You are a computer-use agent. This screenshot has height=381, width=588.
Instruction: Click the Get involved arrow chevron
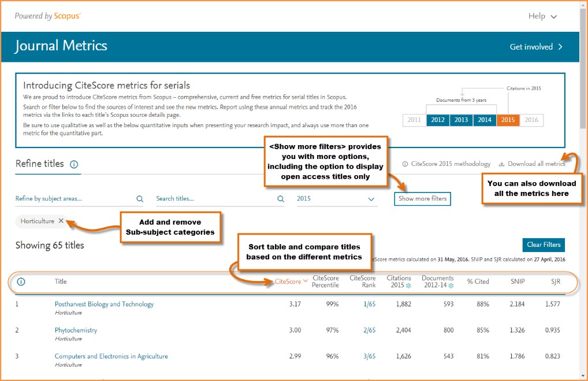560,47
